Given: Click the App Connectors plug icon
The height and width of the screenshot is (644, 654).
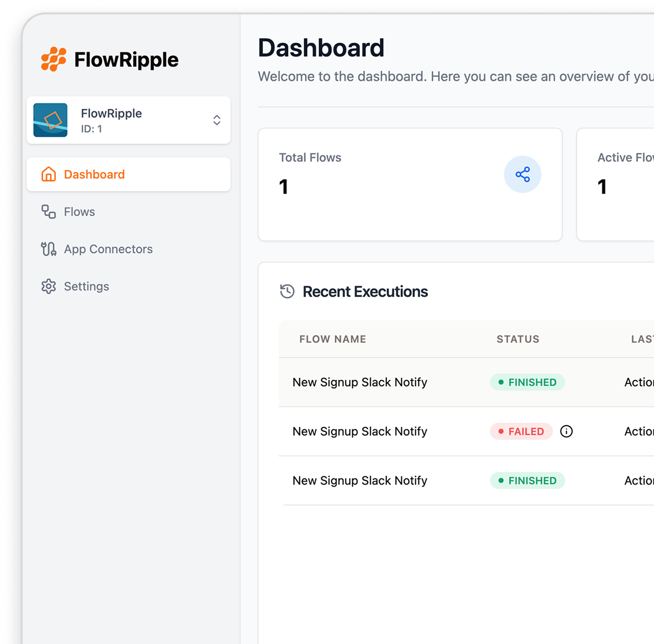Looking at the screenshot, I should 48,249.
